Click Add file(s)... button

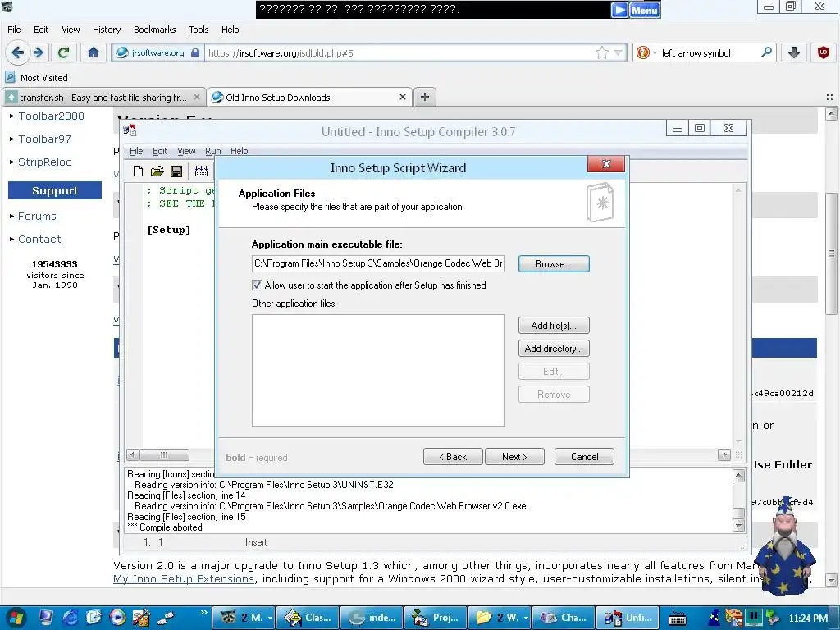pos(554,325)
